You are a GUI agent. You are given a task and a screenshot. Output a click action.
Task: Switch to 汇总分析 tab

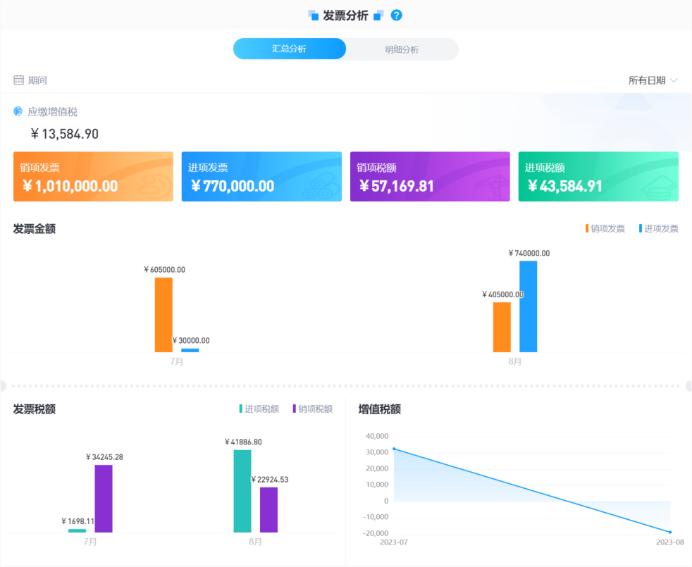(290, 49)
